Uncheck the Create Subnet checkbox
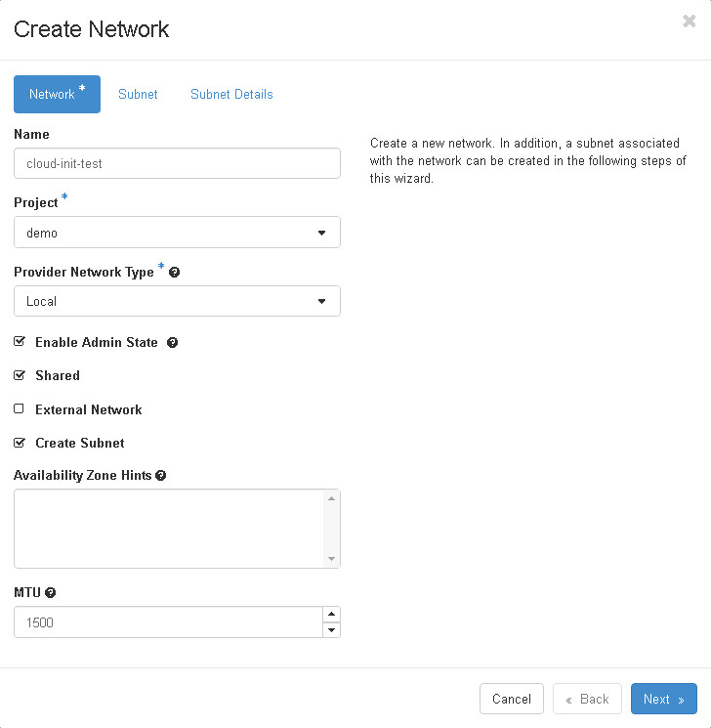 click(x=20, y=443)
